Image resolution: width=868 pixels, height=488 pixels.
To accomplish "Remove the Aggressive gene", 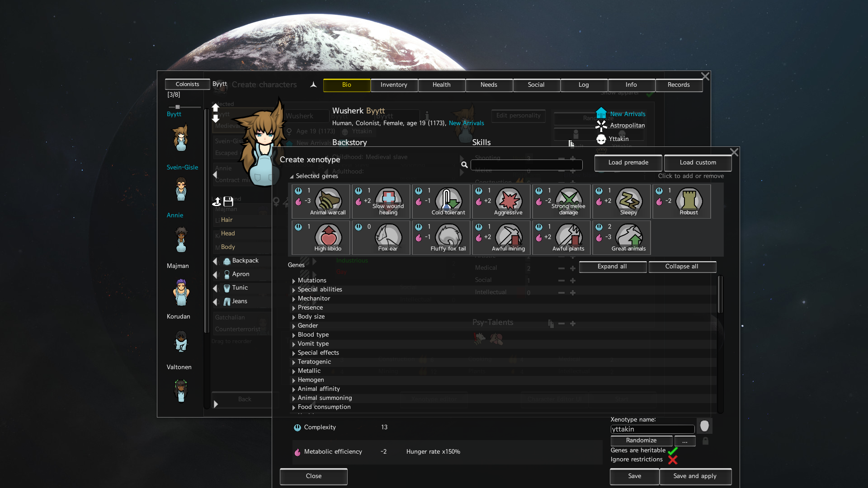I will [501, 202].
